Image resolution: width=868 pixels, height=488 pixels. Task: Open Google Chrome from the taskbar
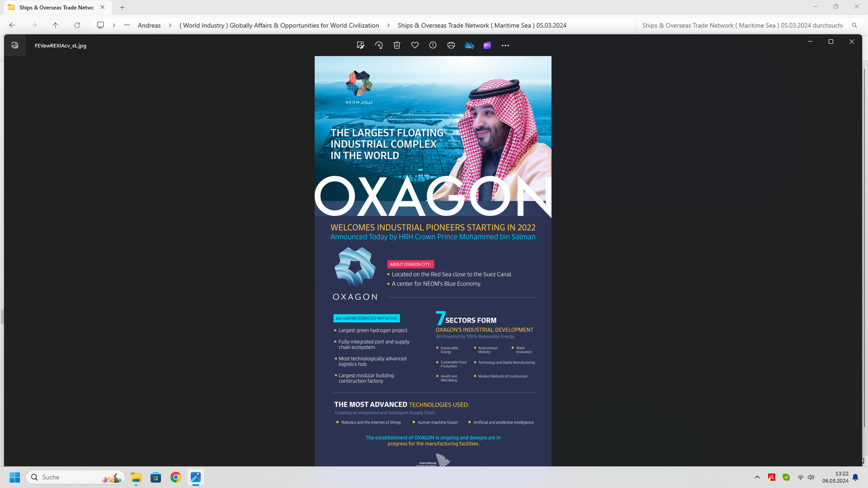pyautogui.click(x=176, y=477)
